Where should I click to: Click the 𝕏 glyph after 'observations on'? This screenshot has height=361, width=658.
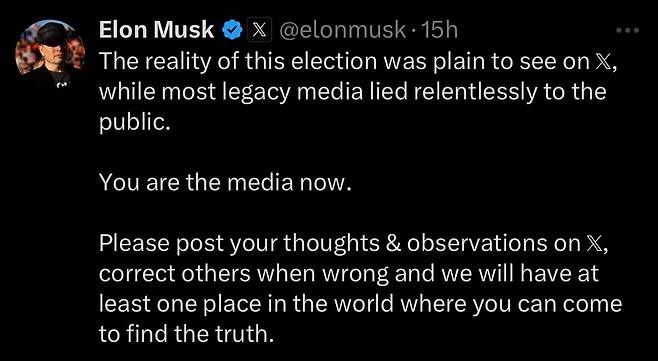tap(592, 244)
